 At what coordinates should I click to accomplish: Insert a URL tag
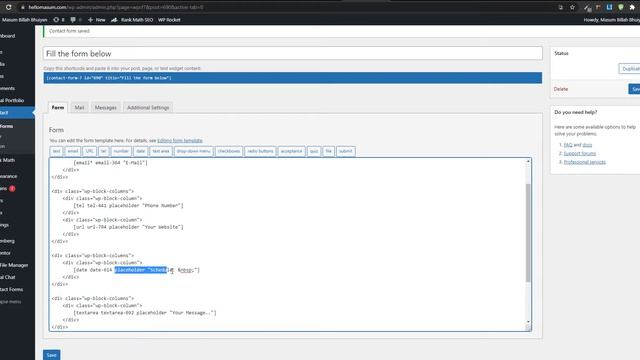(89, 151)
